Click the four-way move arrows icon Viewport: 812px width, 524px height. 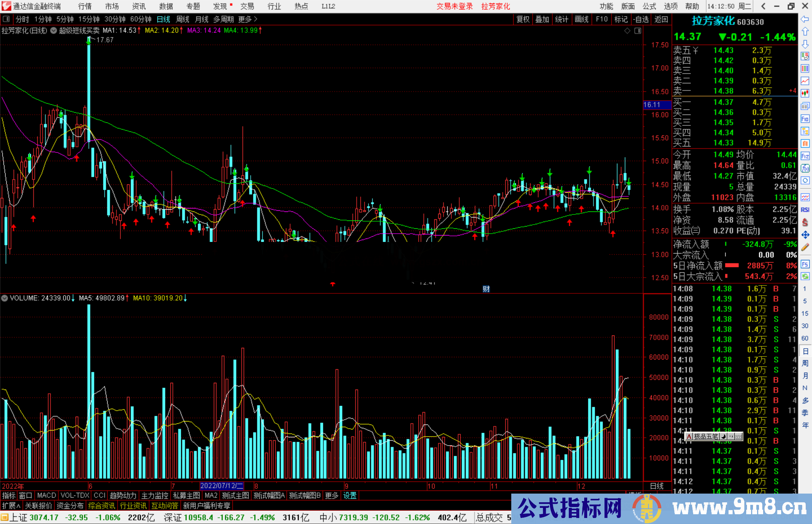805,235
